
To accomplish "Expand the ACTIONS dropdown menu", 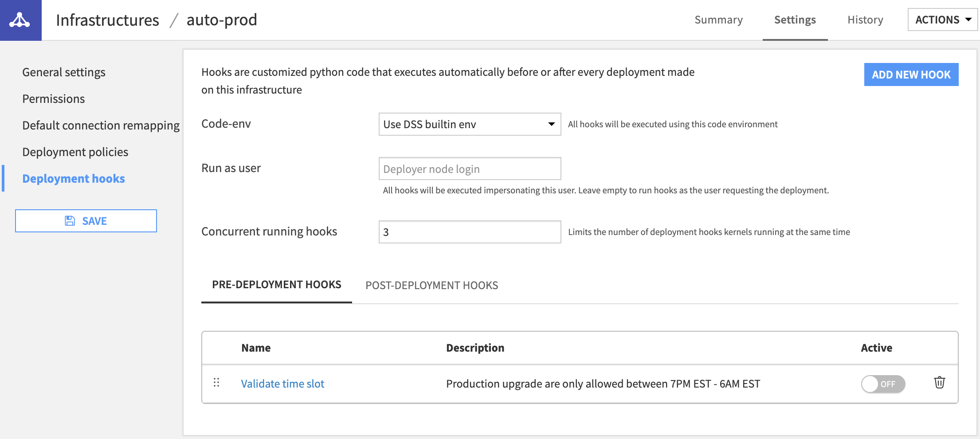I will point(942,20).
